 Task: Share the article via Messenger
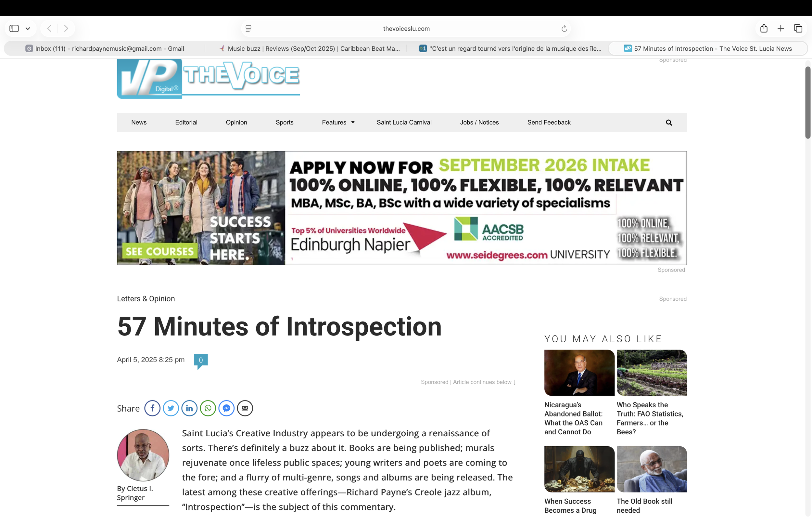click(226, 408)
